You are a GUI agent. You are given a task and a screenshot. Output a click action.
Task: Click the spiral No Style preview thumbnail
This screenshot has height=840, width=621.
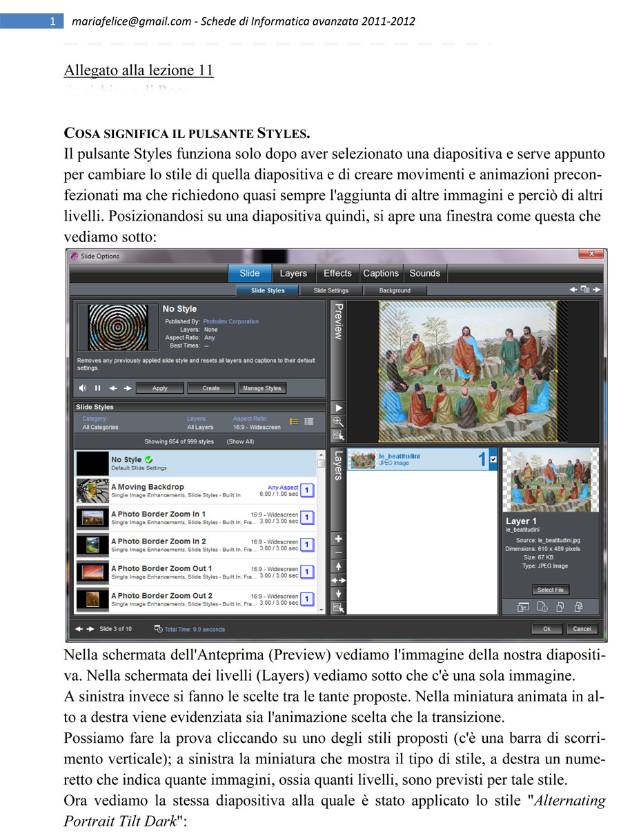point(119,328)
